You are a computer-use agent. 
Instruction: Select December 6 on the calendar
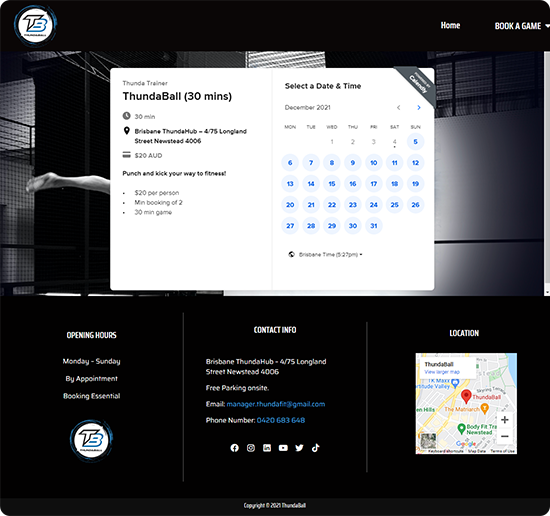click(290, 163)
